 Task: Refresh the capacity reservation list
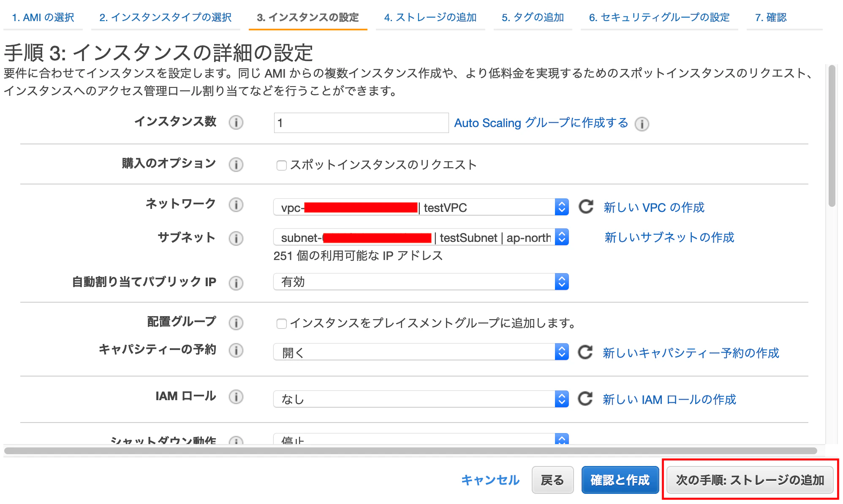tap(585, 352)
